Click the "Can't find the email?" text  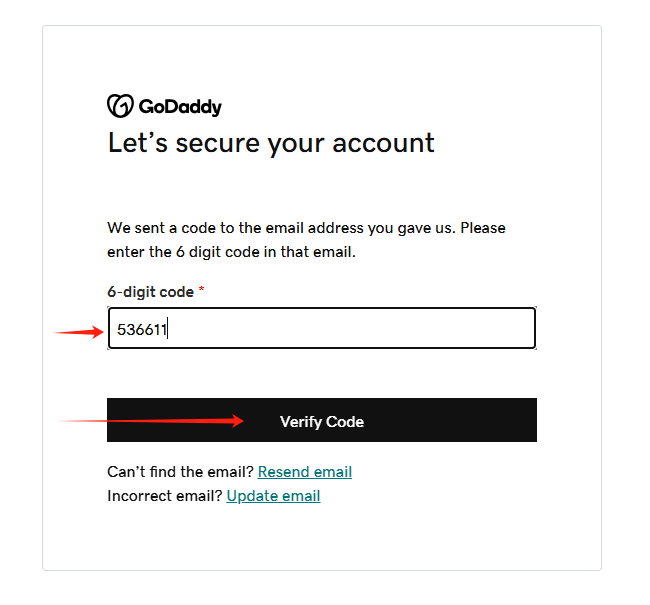coord(180,472)
